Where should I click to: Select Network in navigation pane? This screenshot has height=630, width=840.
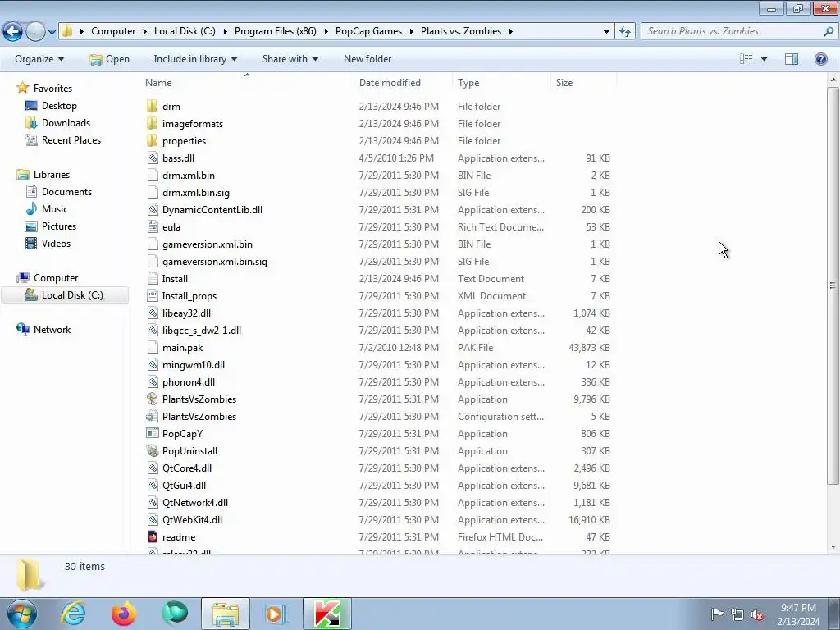[x=52, y=330]
